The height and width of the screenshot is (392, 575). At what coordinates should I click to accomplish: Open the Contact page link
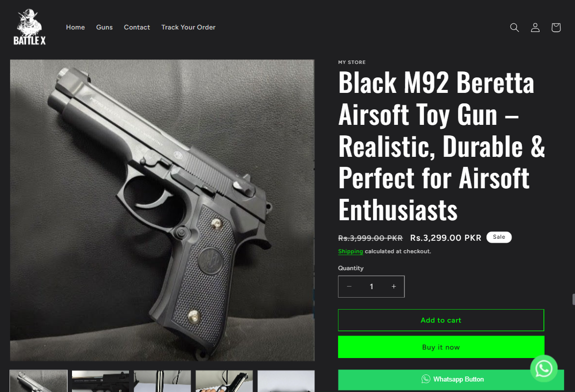[137, 27]
